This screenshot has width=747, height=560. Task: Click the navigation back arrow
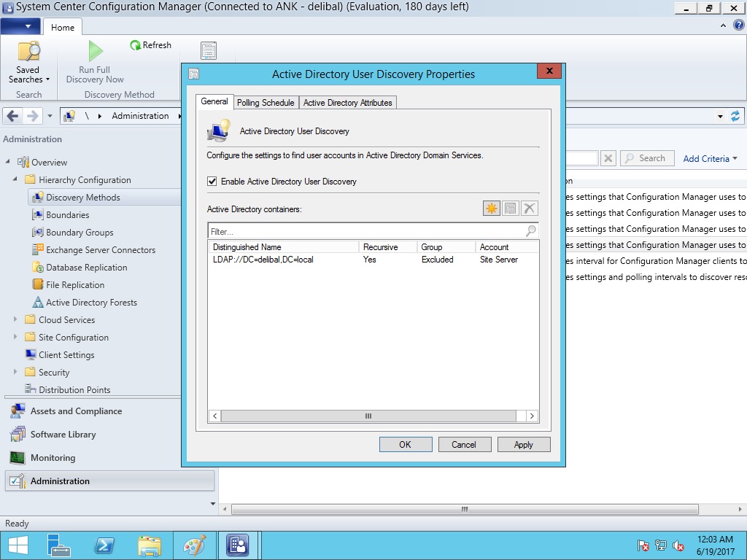(x=12, y=116)
